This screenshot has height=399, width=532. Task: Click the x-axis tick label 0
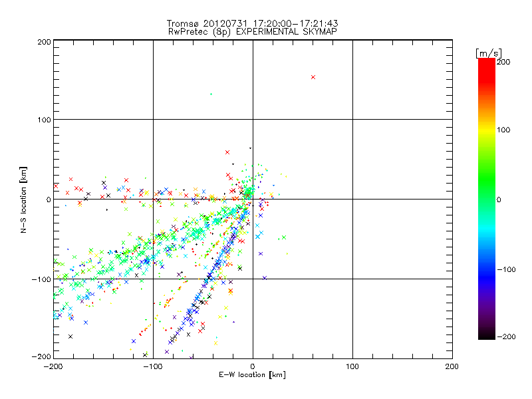point(253,366)
